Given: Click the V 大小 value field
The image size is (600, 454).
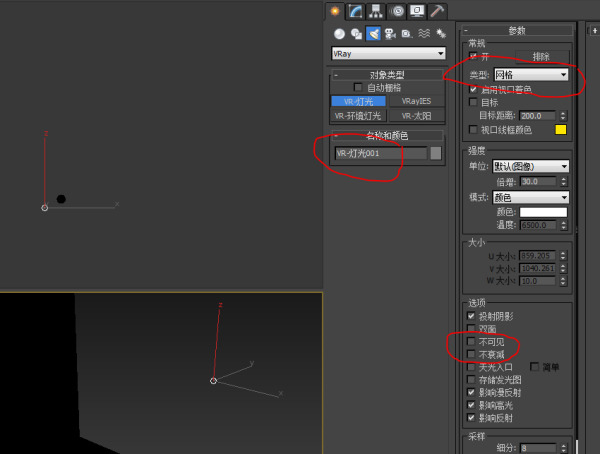Looking at the screenshot, I should [537, 268].
